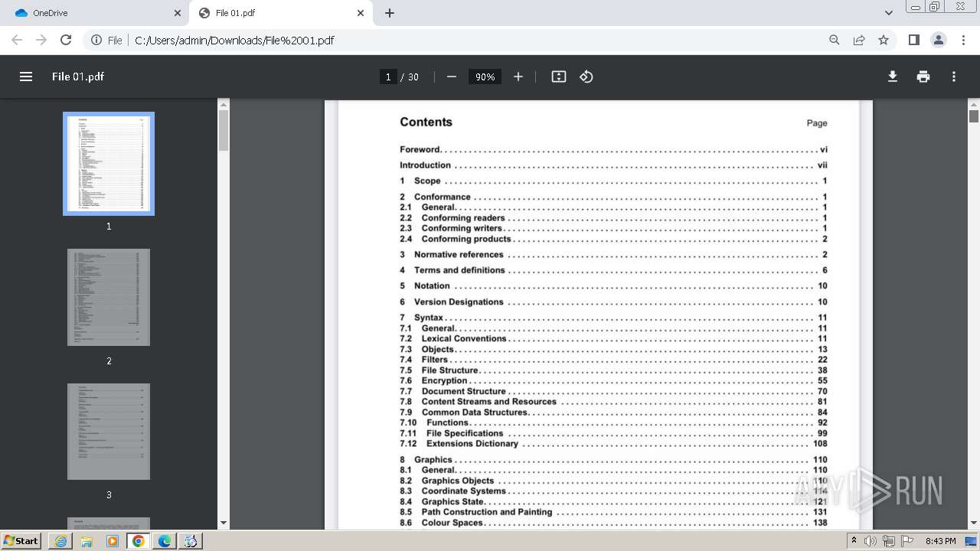Show hidden system tray icons
This screenshot has width=980, height=551.
tap(854, 540)
